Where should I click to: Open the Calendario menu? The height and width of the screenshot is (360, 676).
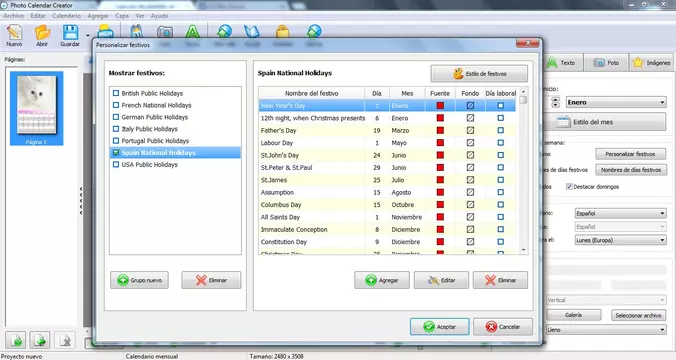point(66,16)
